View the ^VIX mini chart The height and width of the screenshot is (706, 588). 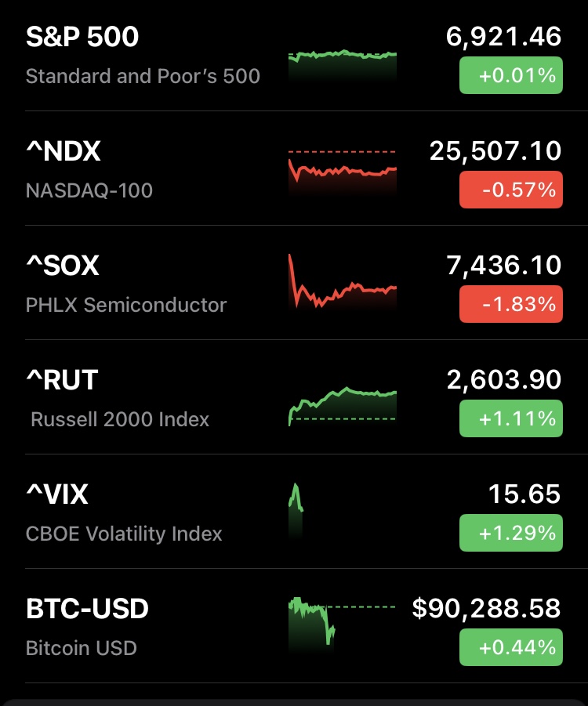(x=296, y=509)
